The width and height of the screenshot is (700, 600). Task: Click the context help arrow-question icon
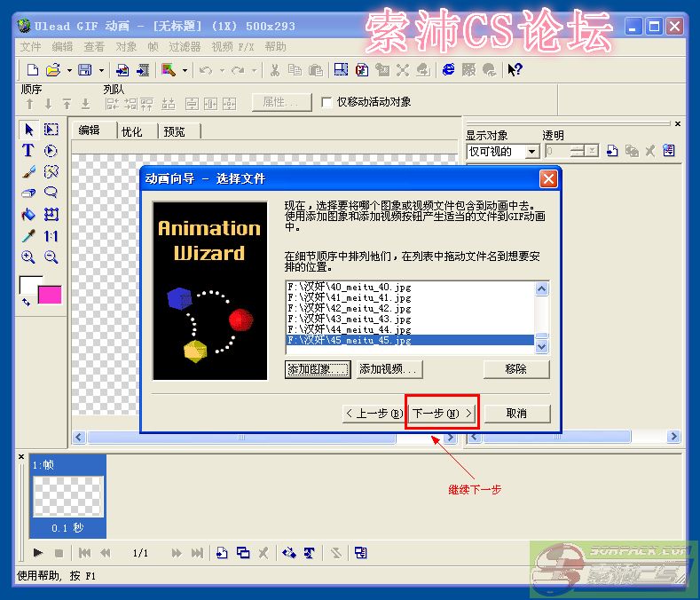(x=515, y=70)
